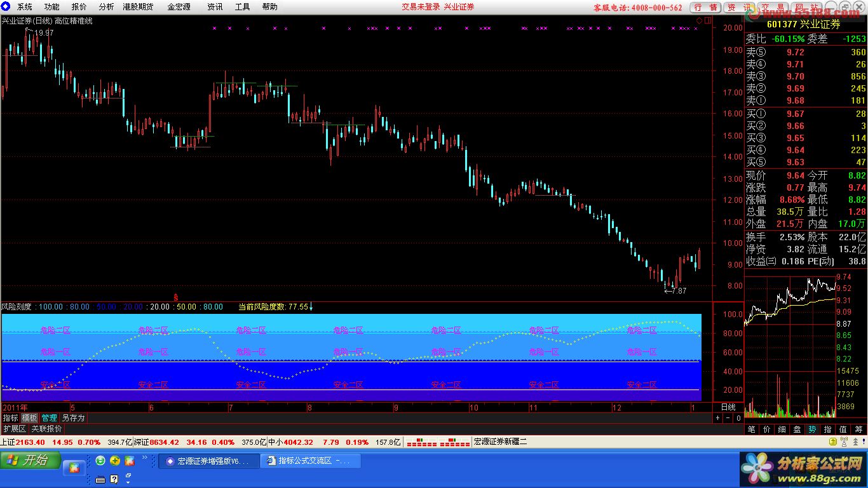Select the 指 tab in the quote panel

tap(827, 430)
